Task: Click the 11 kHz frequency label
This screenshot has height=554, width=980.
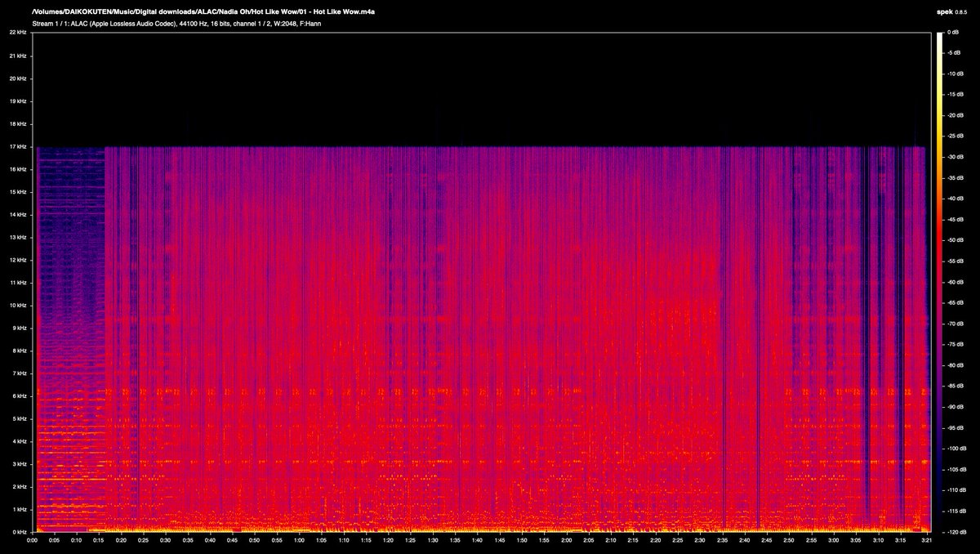Action: pos(18,283)
